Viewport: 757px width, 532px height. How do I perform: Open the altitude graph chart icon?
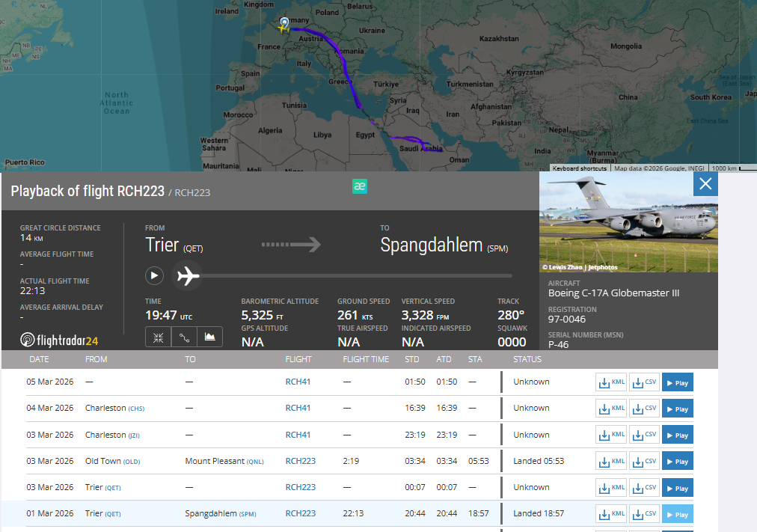[x=210, y=337]
